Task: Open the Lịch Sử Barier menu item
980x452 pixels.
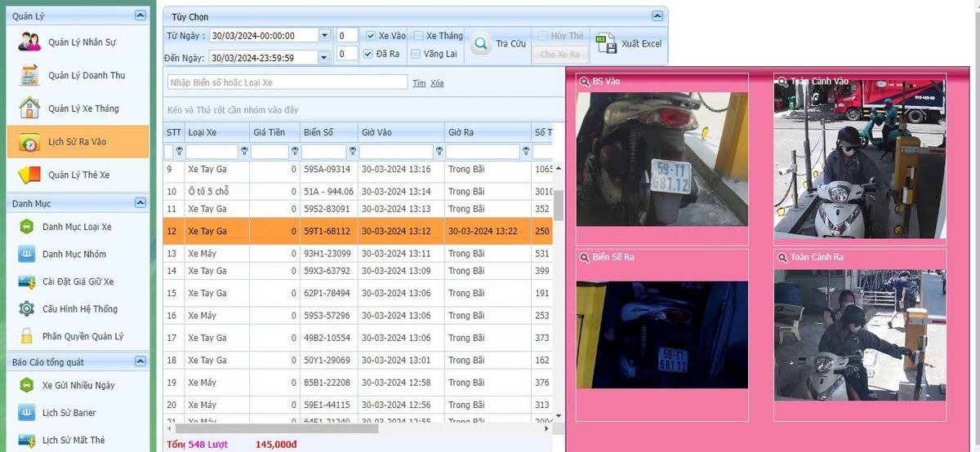Action: (x=69, y=413)
